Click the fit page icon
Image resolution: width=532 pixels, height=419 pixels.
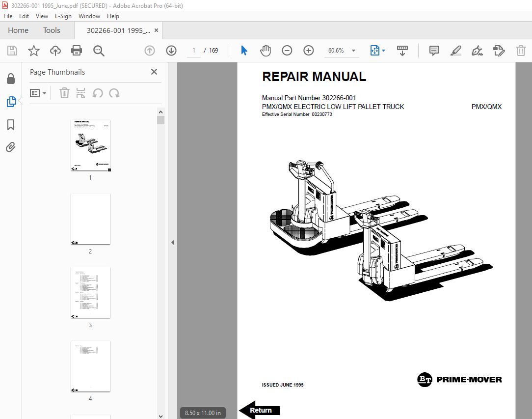click(x=374, y=51)
